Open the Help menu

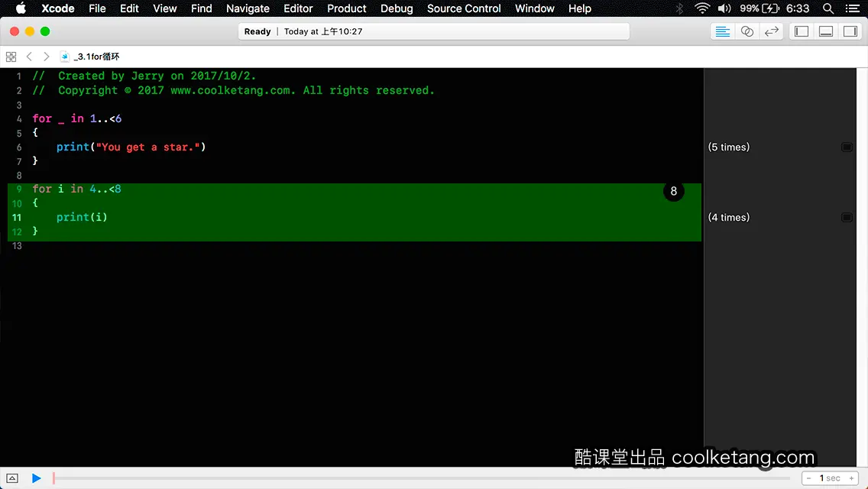pyautogui.click(x=580, y=8)
